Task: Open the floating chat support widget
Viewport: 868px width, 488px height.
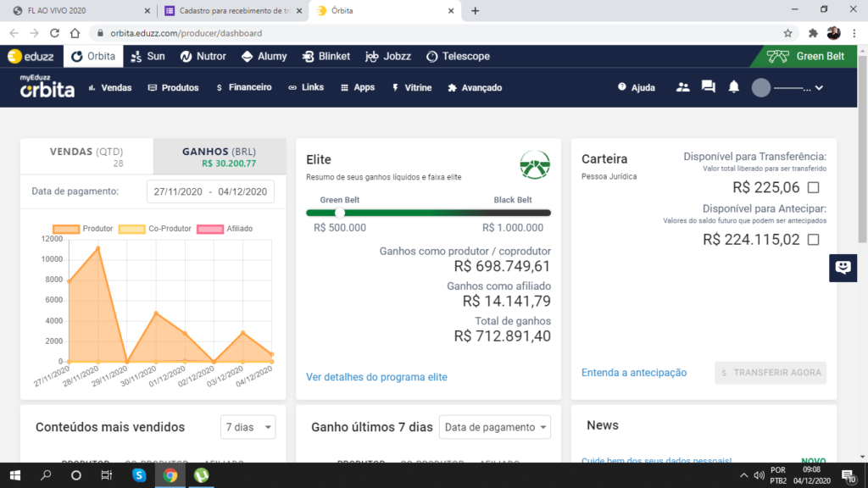Action: click(x=843, y=268)
